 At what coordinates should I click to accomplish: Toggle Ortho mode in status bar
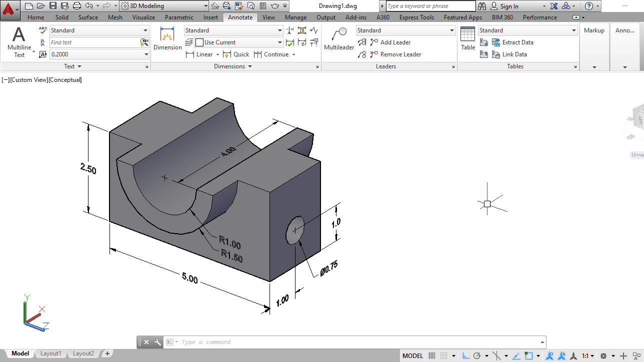point(465,356)
